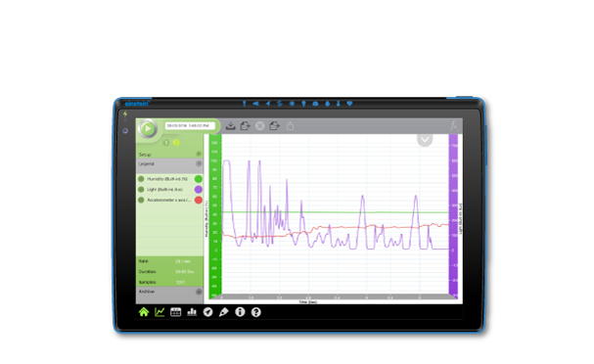The height and width of the screenshot is (364, 594).
Task: Click the Duration value row
Action: 169,272
